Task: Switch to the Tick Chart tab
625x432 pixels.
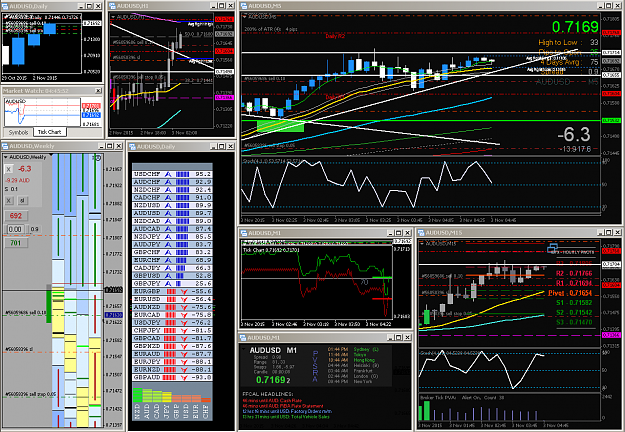Action: click(x=49, y=132)
